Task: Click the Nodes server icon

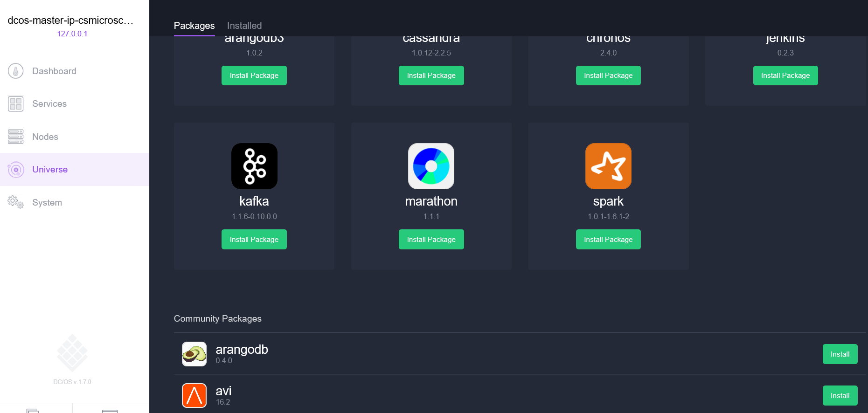Action: tap(16, 137)
